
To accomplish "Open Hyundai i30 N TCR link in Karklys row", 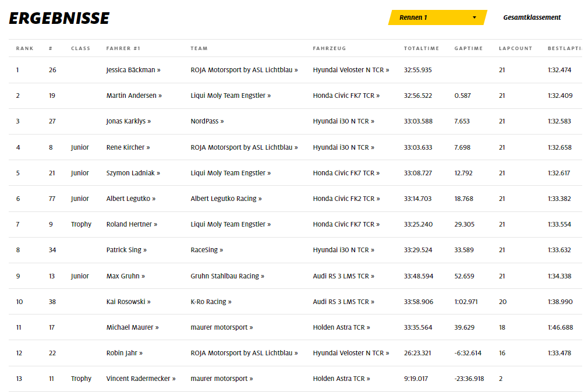I will [343, 121].
